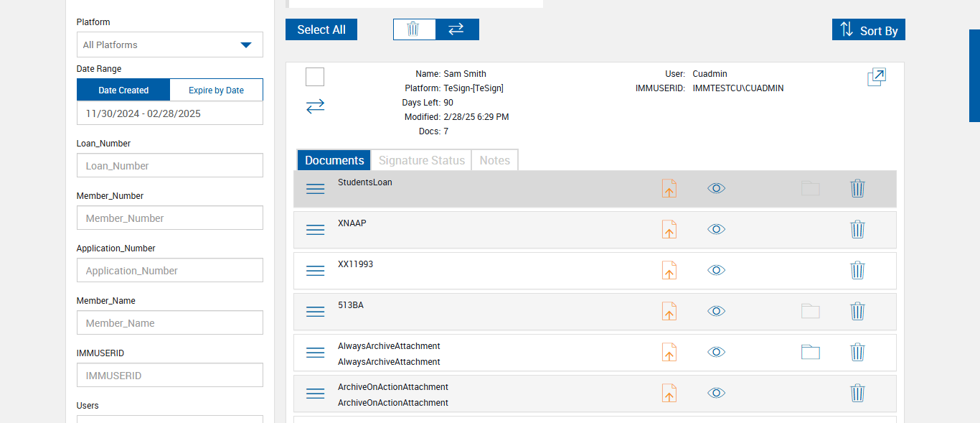Click the 513BA document name
Viewport: 980px width, 423px height.
351,305
